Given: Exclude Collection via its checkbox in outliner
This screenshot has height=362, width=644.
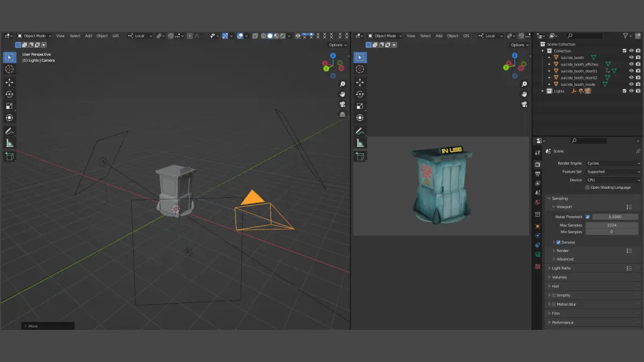Looking at the screenshot, I should click(624, 51).
